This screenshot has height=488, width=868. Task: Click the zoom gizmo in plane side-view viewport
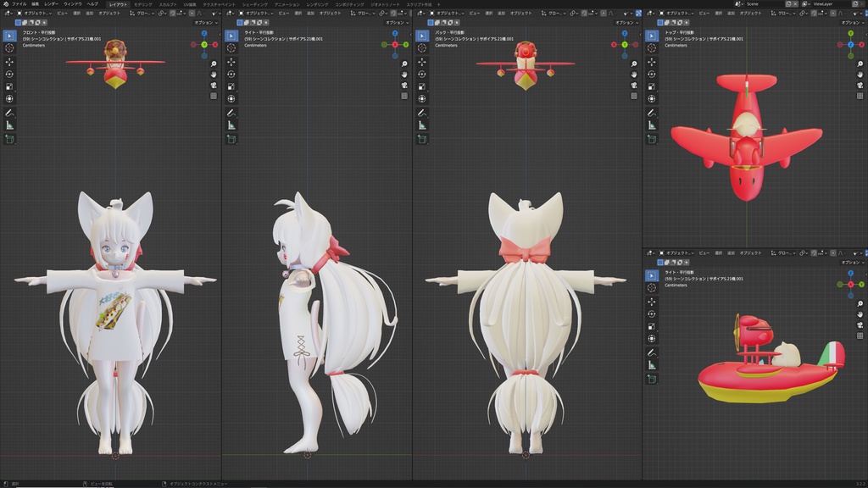click(860, 304)
